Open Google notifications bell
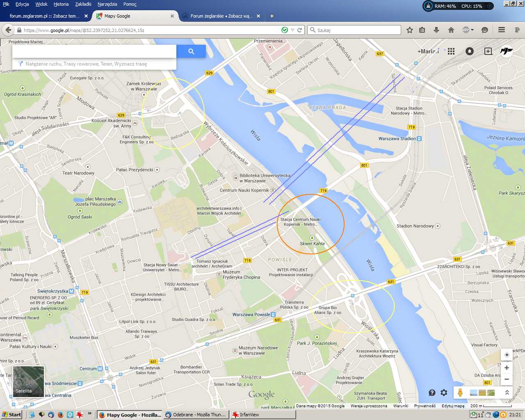This screenshot has height=420, width=525. [x=470, y=51]
